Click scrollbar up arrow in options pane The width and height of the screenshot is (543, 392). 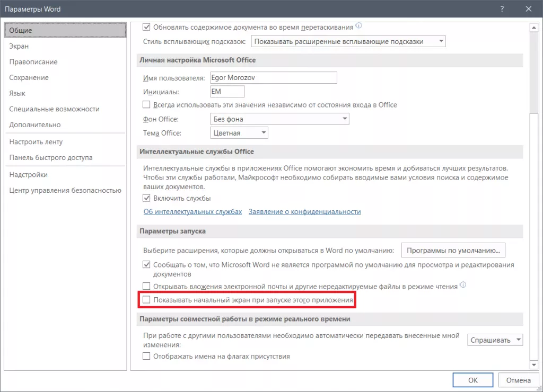coord(533,28)
